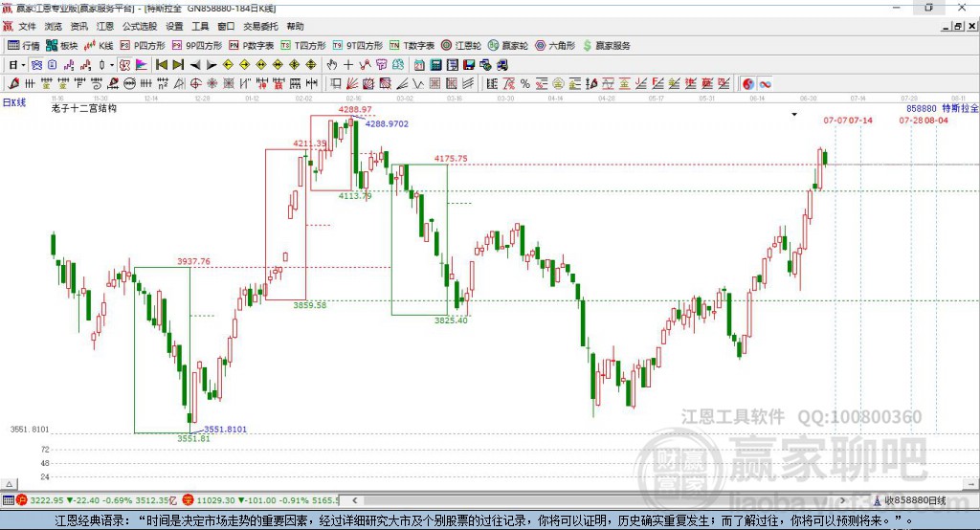This screenshot has height=530, width=980.
Task: Click the 金 in circle icon
Action: 558,84
